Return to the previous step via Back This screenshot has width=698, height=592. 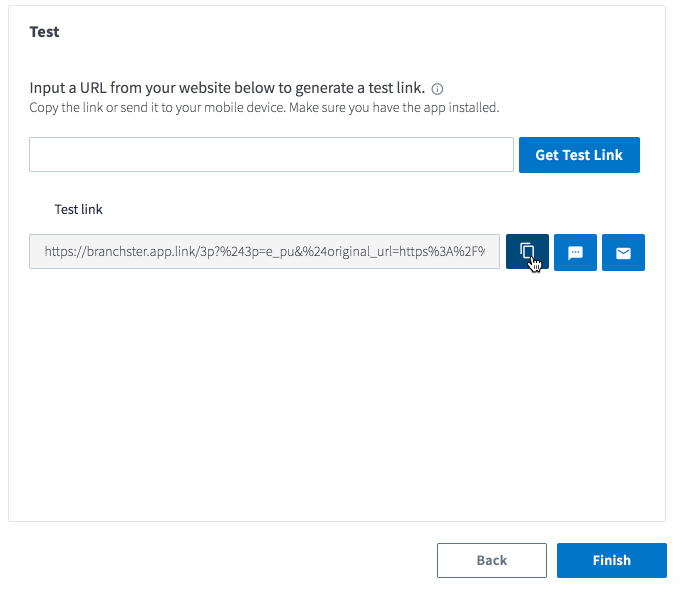click(492, 560)
